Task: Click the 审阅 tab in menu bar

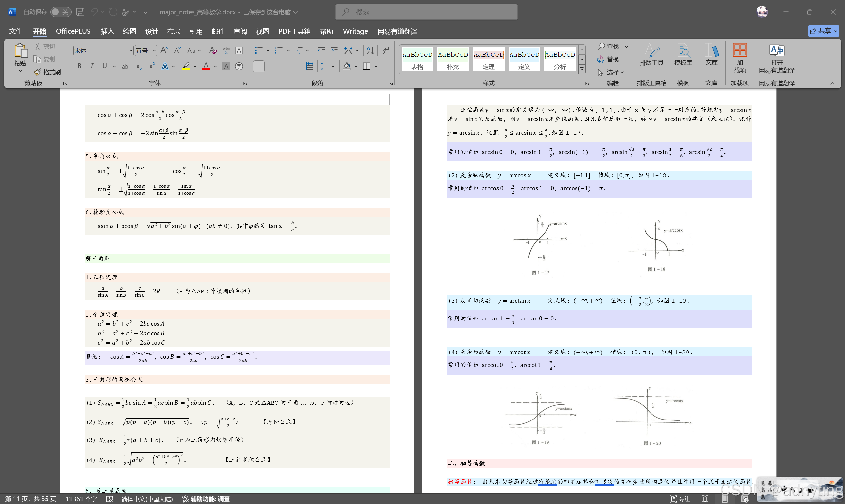Action: [x=240, y=31]
